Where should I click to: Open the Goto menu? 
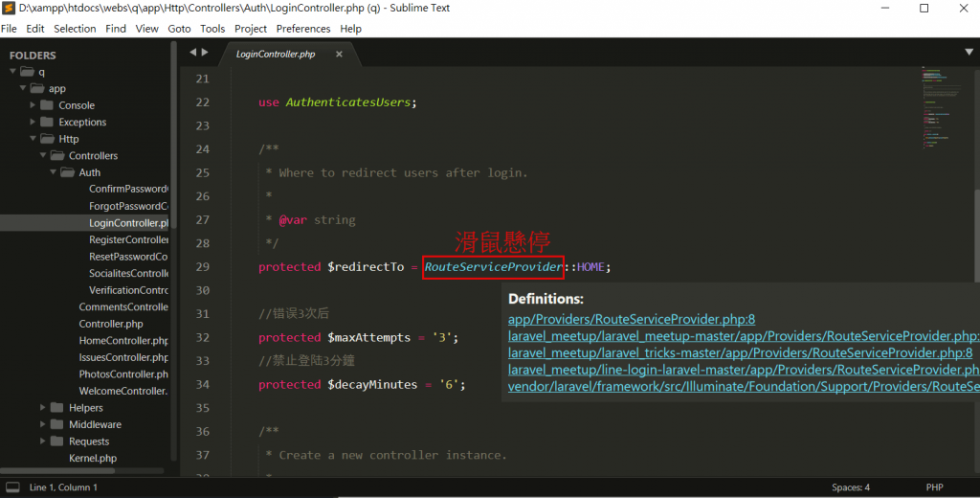coord(179,29)
